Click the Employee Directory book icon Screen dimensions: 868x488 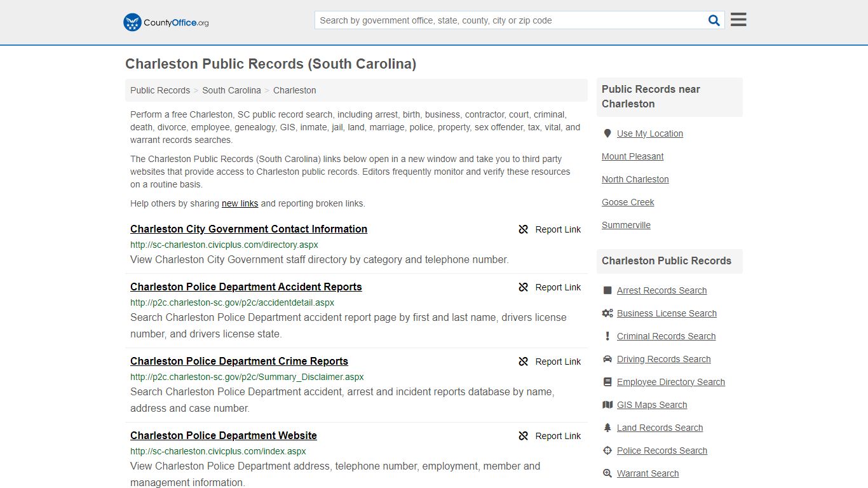[607, 382]
